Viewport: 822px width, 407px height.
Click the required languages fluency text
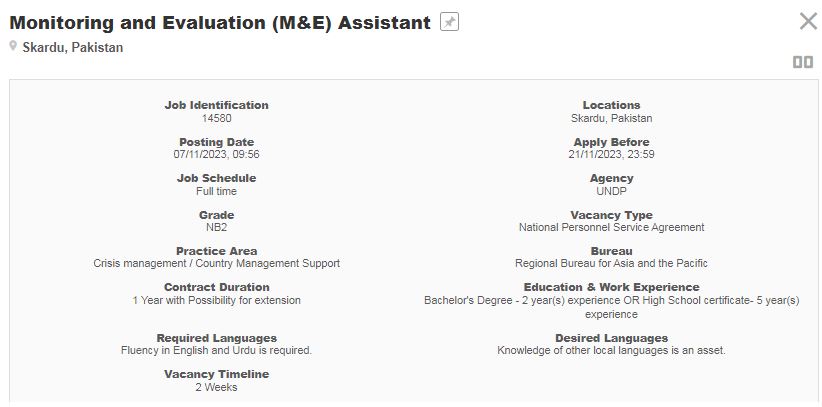pyautogui.click(x=216, y=350)
